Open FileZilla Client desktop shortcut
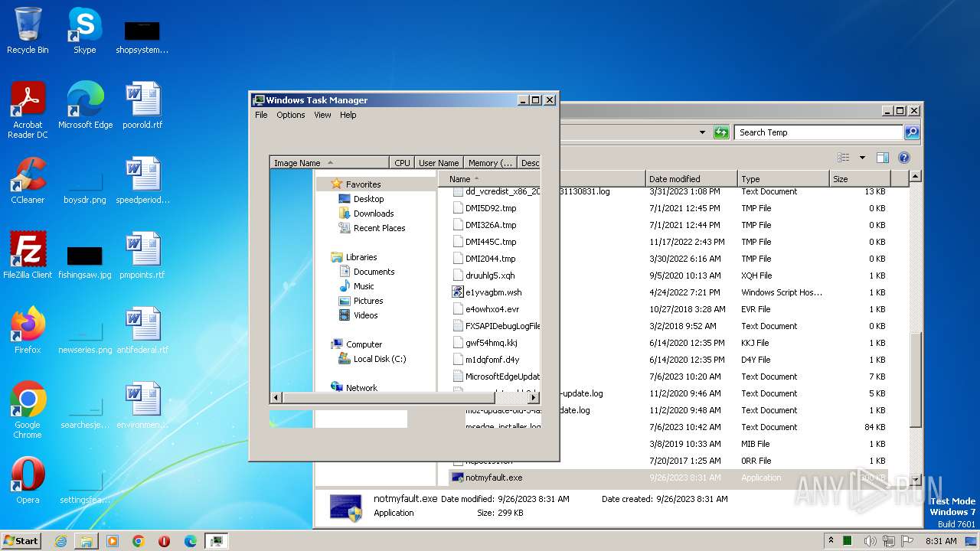Screen dimensions: 980x551 (28, 256)
